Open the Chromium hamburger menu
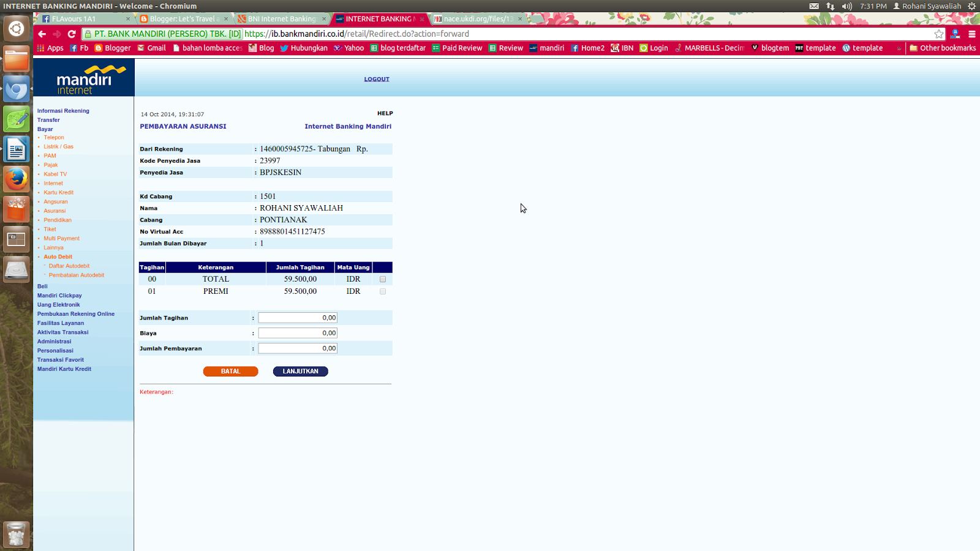Viewport: 980px width, 551px height. (972, 34)
